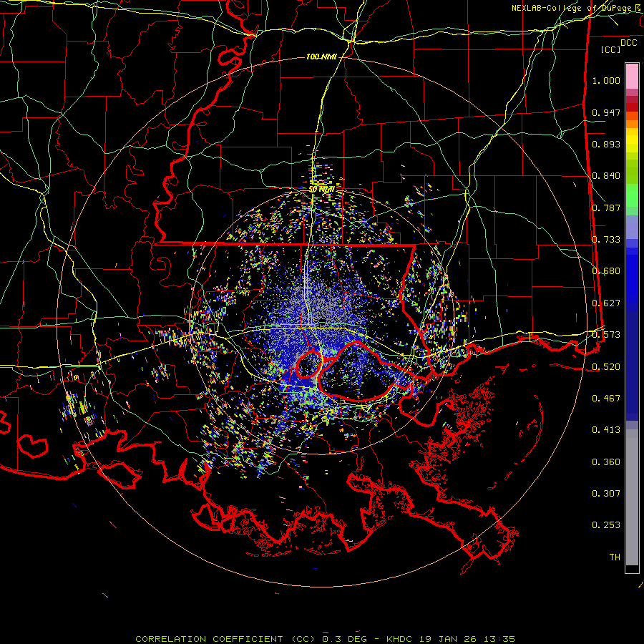Screen dimensions: 644x644
Task: Click the 0.360 legend value
Action: 606,462
